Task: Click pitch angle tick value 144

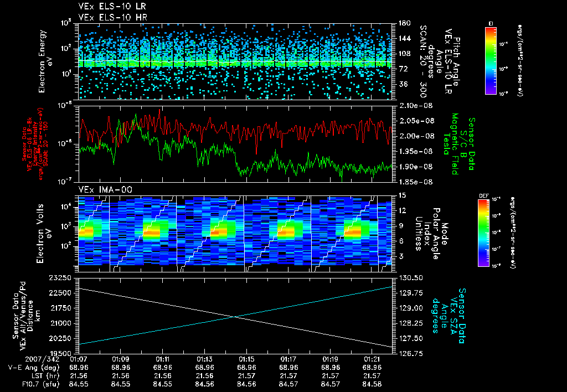Action: [404, 38]
